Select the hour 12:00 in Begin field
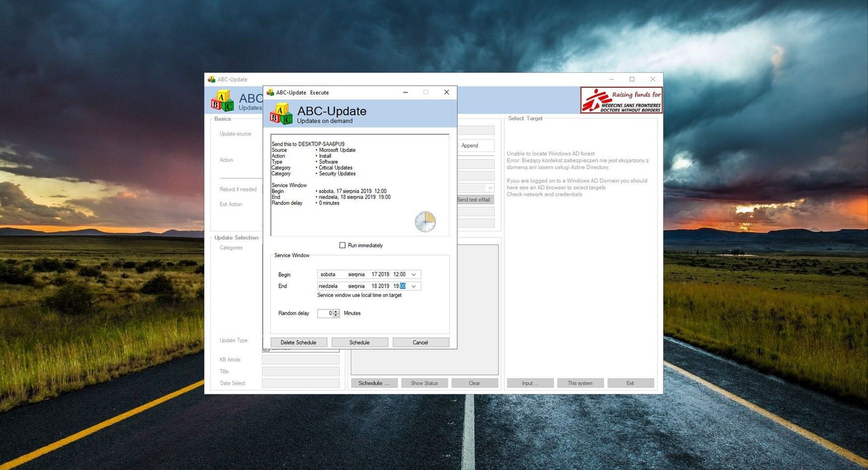Image resolution: width=868 pixels, height=470 pixels. pos(400,274)
